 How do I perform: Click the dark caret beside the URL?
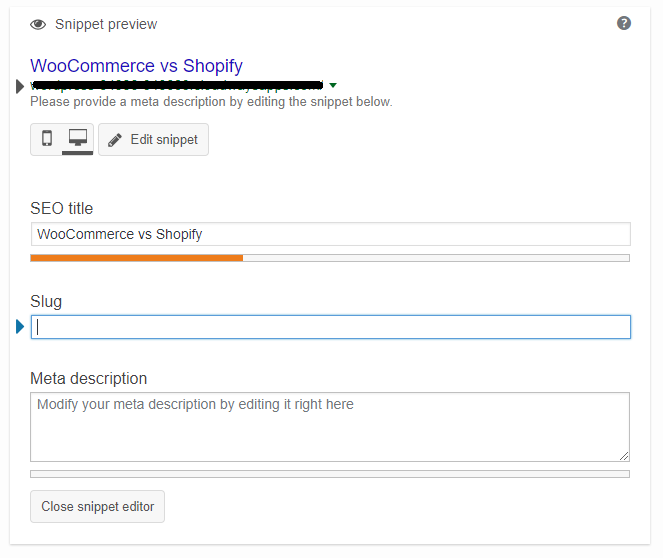pos(19,86)
